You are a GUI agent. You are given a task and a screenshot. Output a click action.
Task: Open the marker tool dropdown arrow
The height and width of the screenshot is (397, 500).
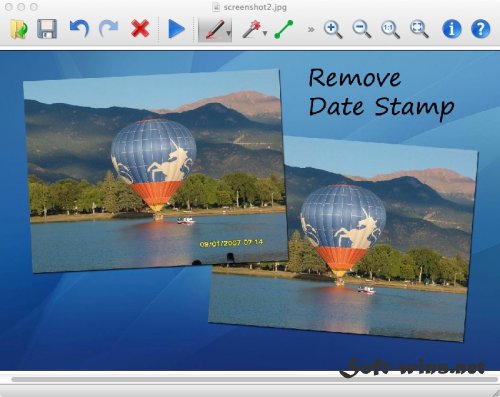click(x=229, y=33)
